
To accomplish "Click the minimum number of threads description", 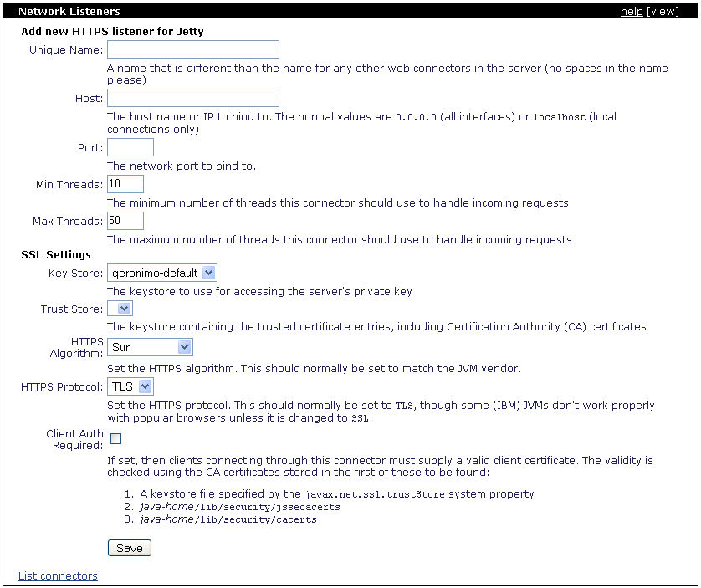I will (338, 202).
